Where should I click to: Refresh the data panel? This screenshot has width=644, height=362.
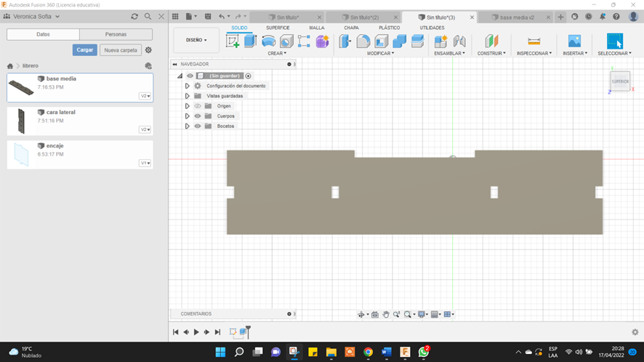click(x=134, y=17)
